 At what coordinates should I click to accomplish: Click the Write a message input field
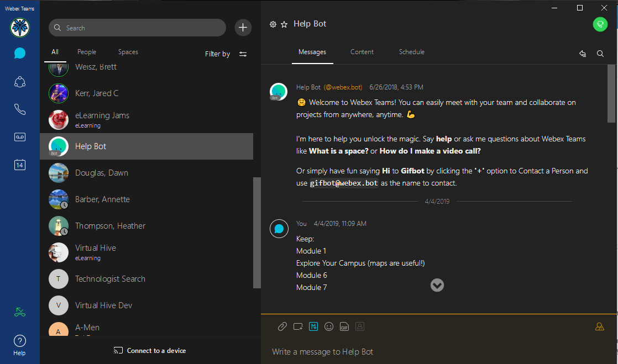pos(431,352)
